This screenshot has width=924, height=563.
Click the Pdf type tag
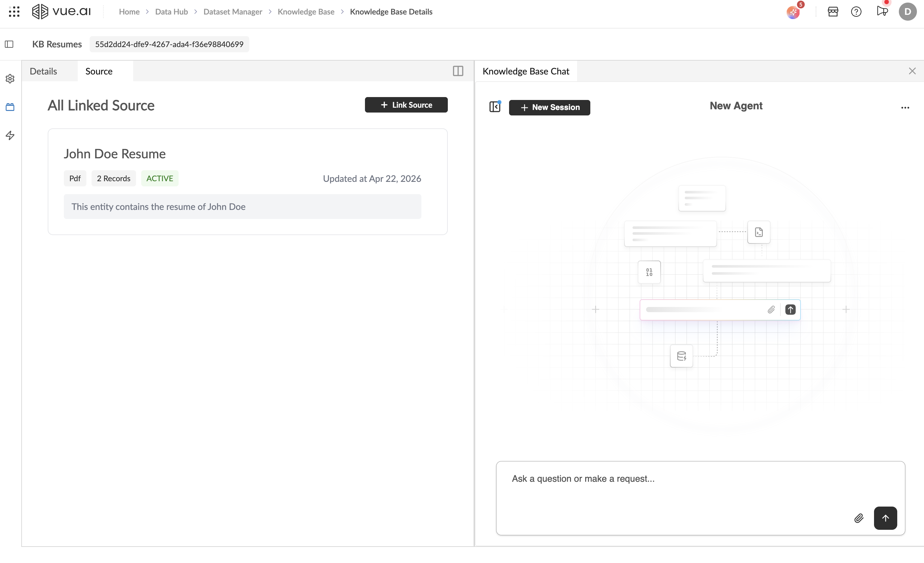click(75, 179)
